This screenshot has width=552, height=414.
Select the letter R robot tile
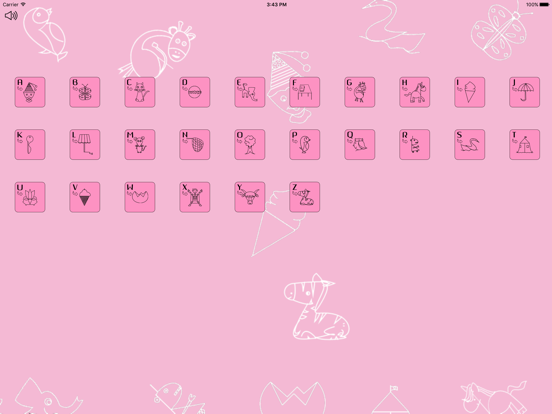(x=414, y=144)
